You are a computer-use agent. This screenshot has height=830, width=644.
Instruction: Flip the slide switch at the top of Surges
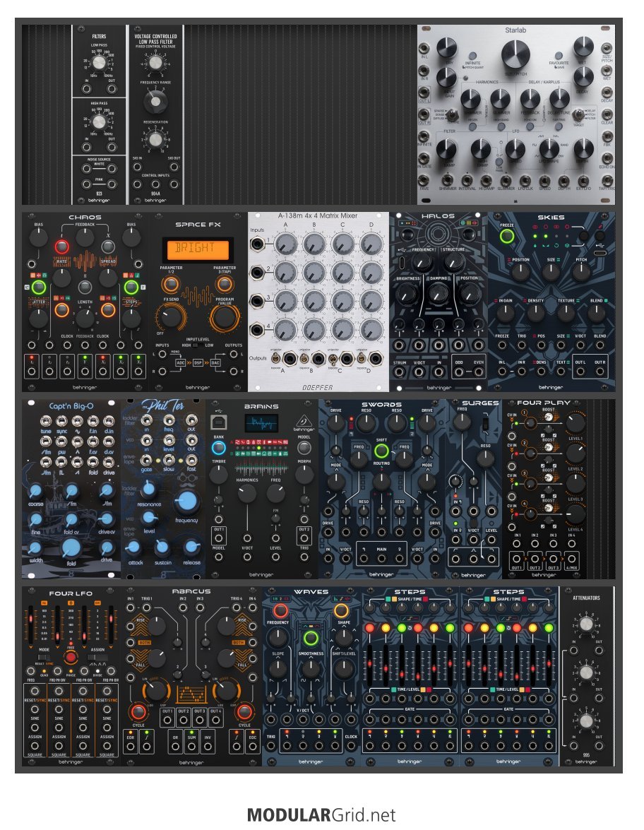pyautogui.click(x=484, y=423)
